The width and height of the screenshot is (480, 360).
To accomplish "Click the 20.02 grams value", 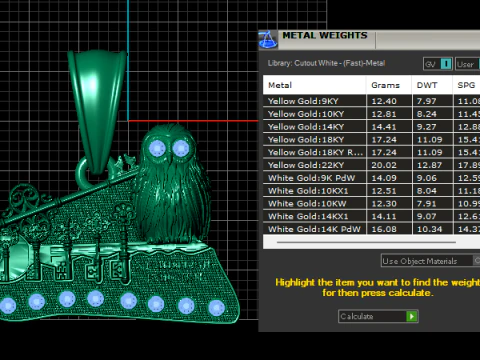I will click(x=384, y=165).
